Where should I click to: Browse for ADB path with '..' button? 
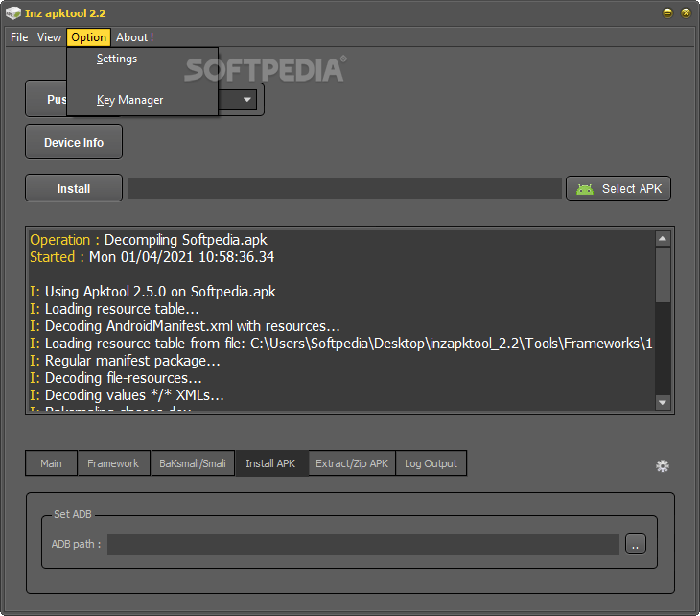click(x=636, y=544)
